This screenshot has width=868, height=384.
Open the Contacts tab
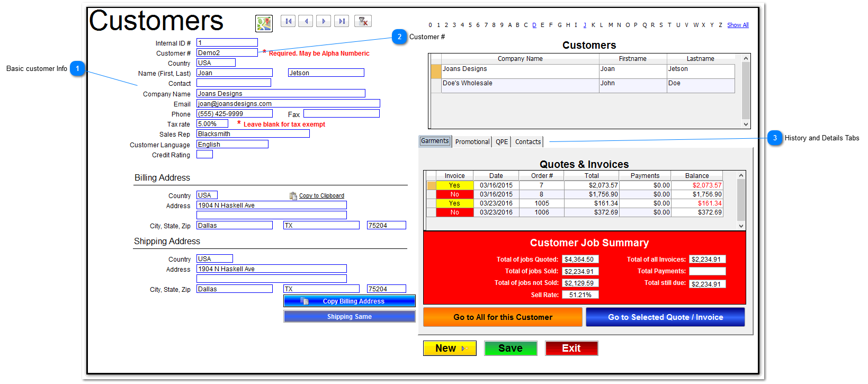(527, 142)
